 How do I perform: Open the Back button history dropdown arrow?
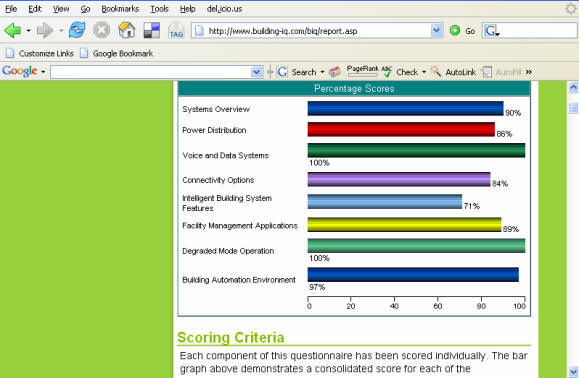28,31
